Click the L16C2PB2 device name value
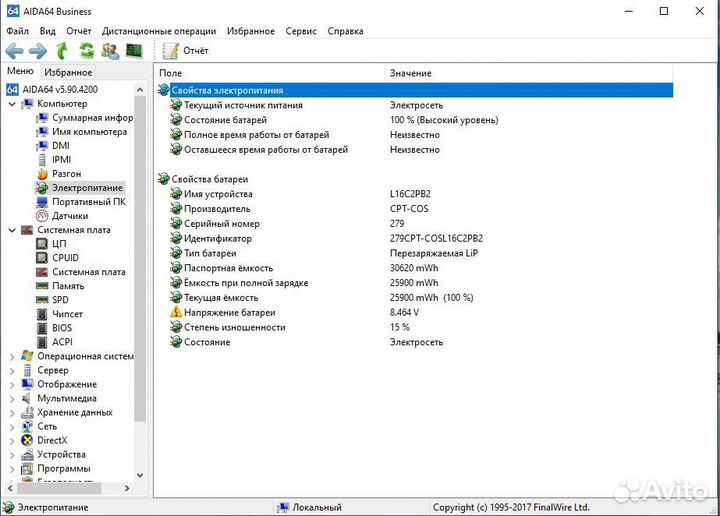 pos(411,194)
